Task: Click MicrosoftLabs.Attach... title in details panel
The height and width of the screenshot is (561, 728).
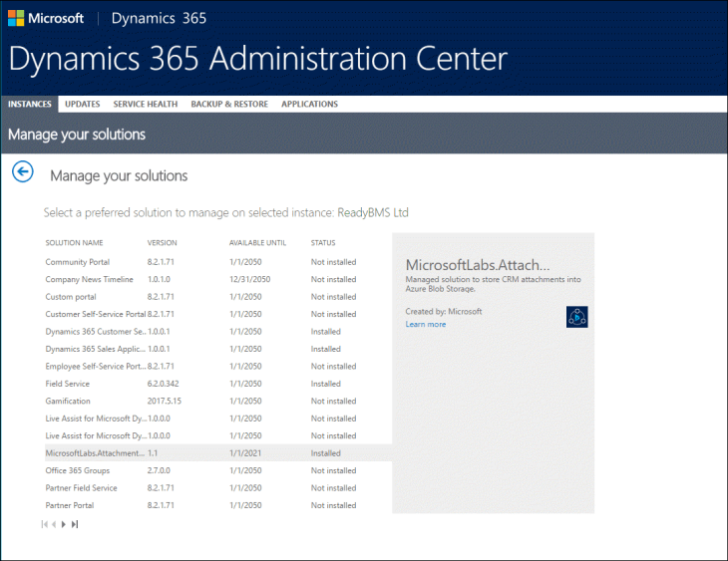Action: [x=478, y=265]
